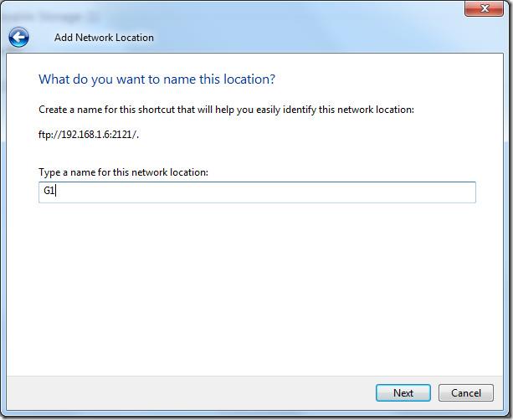The height and width of the screenshot is (420, 513).
Task: Click the blank header space right of wizard title
Action: 335,37
